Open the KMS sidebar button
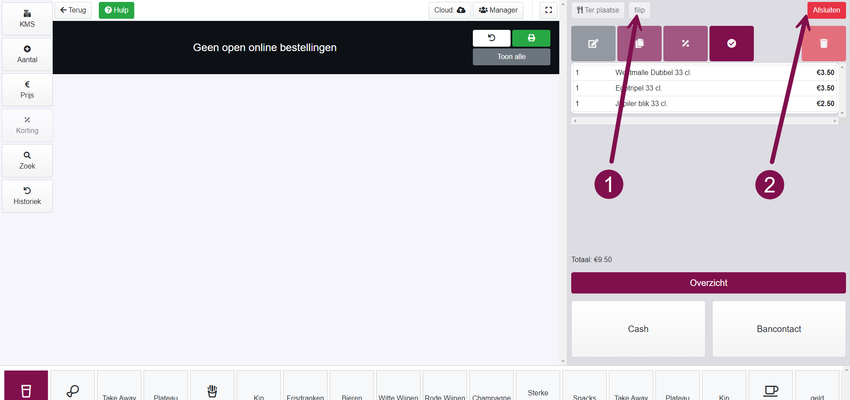Screen dimensions: 850x400 (x=27, y=19)
